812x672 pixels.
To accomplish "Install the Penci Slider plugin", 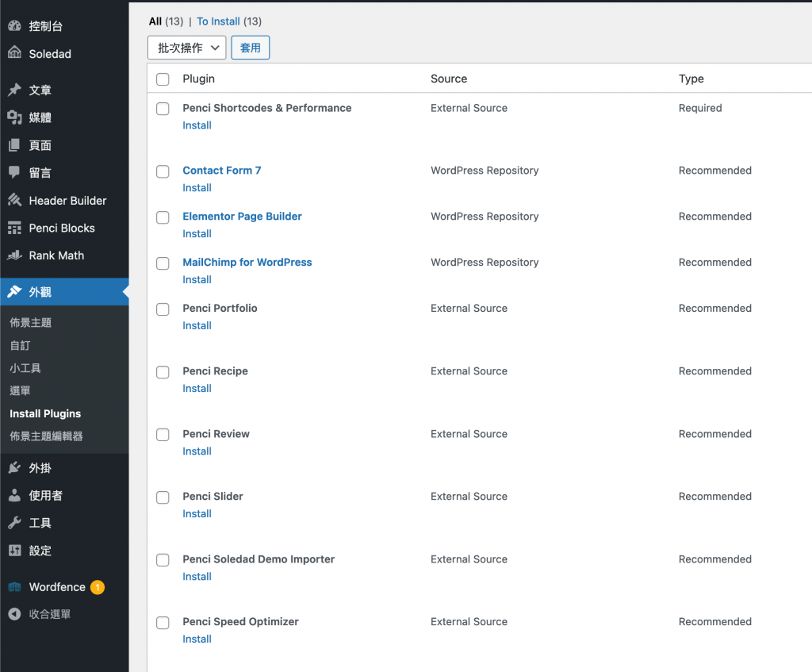I will tap(197, 513).
